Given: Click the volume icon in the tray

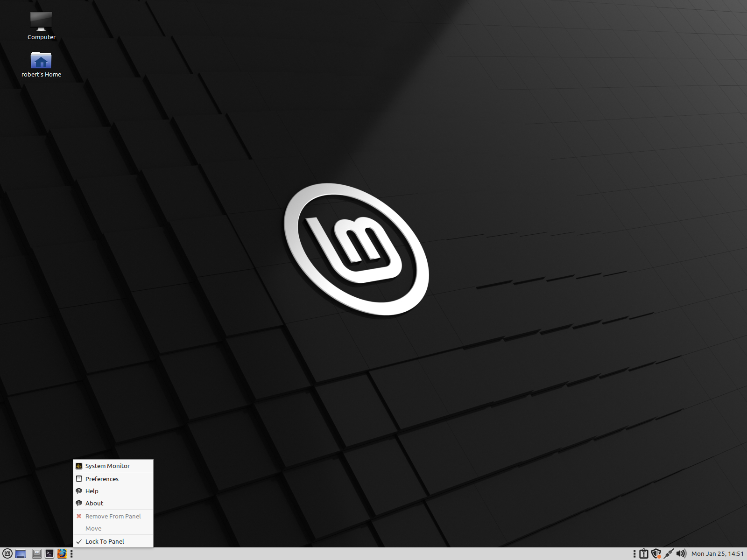Looking at the screenshot, I should click(682, 553).
